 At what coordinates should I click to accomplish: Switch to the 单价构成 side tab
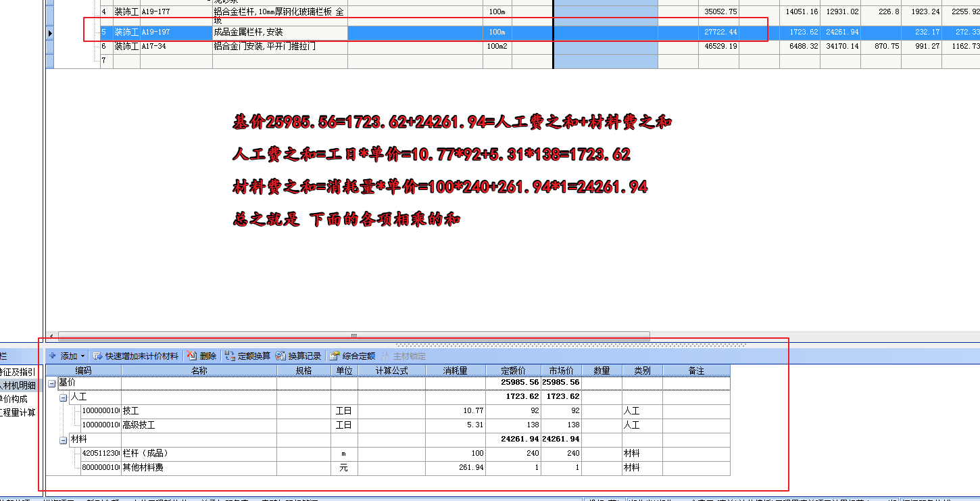click(x=15, y=399)
